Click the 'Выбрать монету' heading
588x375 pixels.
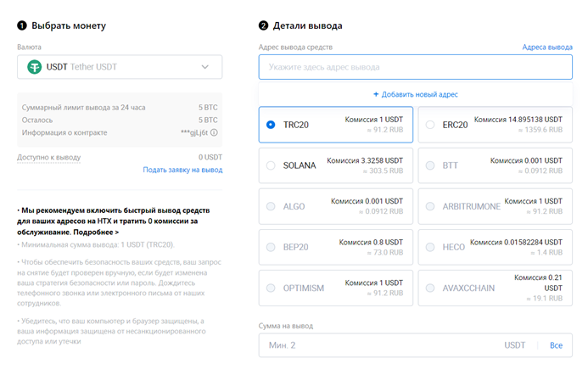pos(69,25)
